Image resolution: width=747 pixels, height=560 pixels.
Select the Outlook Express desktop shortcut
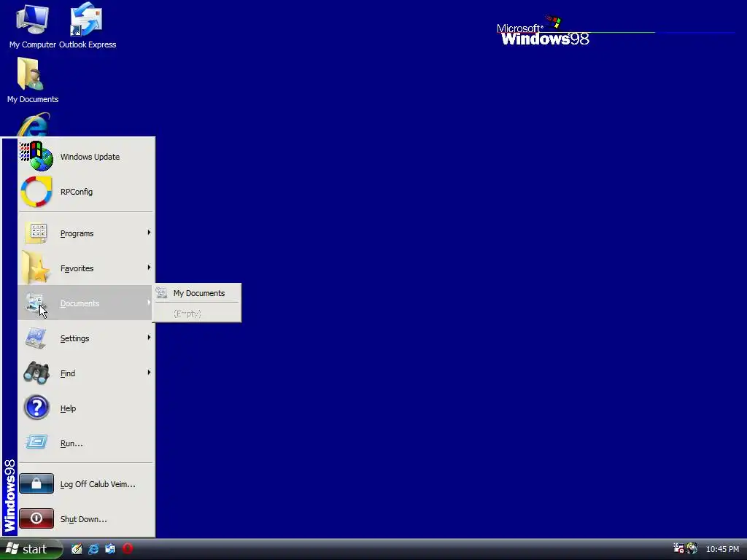click(88, 26)
